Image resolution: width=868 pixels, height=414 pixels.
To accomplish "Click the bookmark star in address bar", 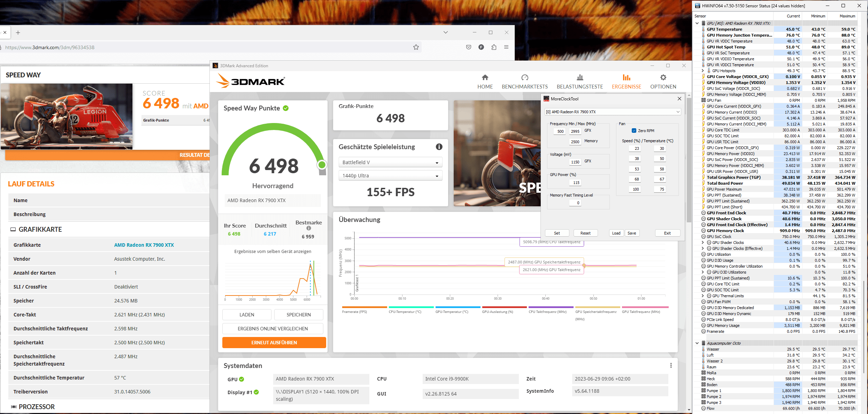I will click(416, 47).
